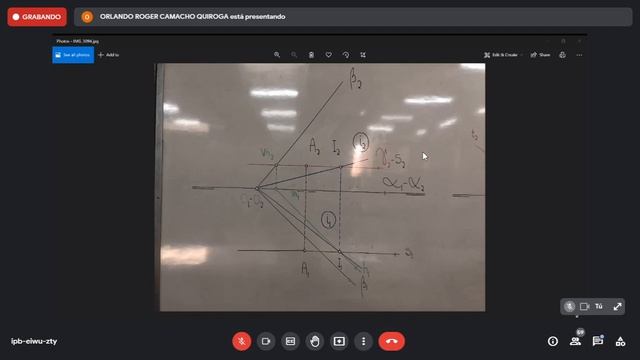Open Photos See more ellipsis menu
640x360 pixels.
(x=579, y=55)
